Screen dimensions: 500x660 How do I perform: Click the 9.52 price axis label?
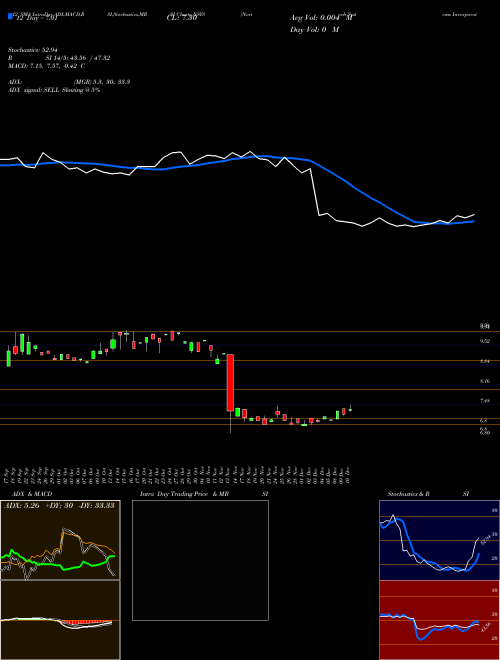click(484, 341)
